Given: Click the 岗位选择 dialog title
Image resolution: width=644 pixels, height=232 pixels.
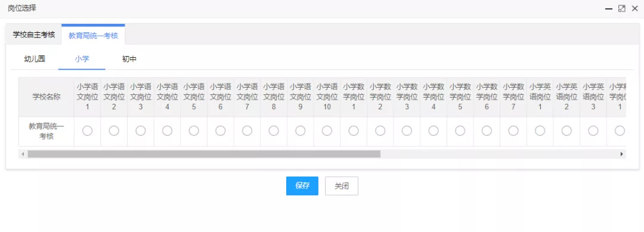Looking at the screenshot, I should (x=22, y=8).
